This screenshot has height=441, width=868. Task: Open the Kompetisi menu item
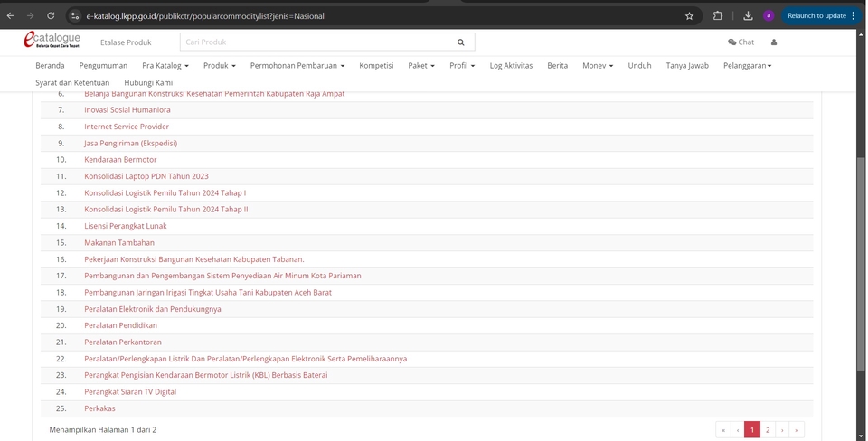(376, 65)
